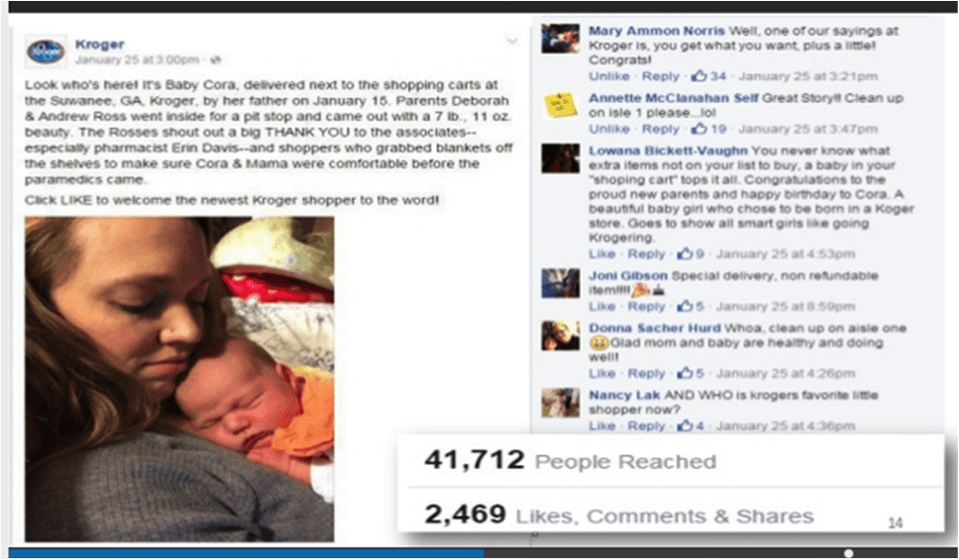Screen dimensions: 959x560
Task: Open Donna Sacher Hurd's avatar
Action: (x=560, y=335)
